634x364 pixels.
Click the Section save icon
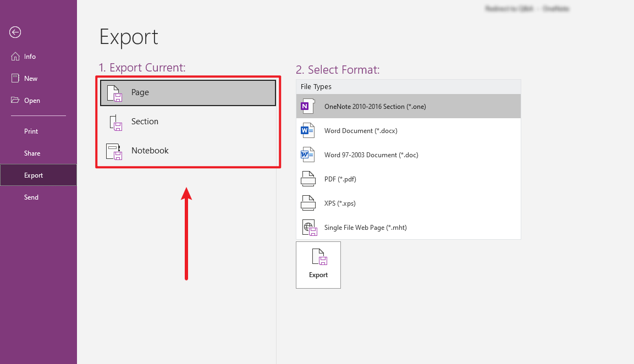click(115, 123)
